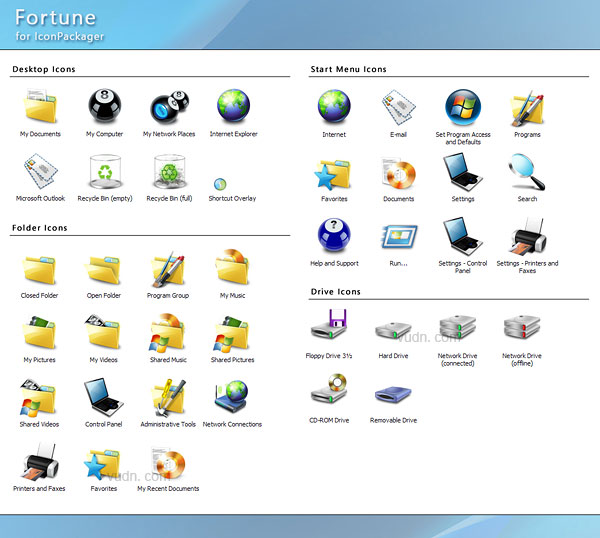Select the Open Folder icon
Screen dimensions: 600x538
click(x=103, y=270)
